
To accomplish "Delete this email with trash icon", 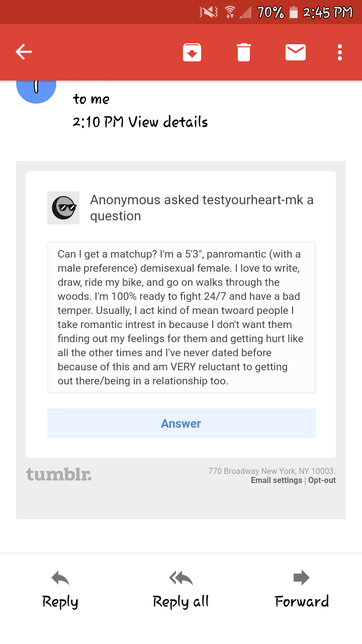I will point(244,52).
